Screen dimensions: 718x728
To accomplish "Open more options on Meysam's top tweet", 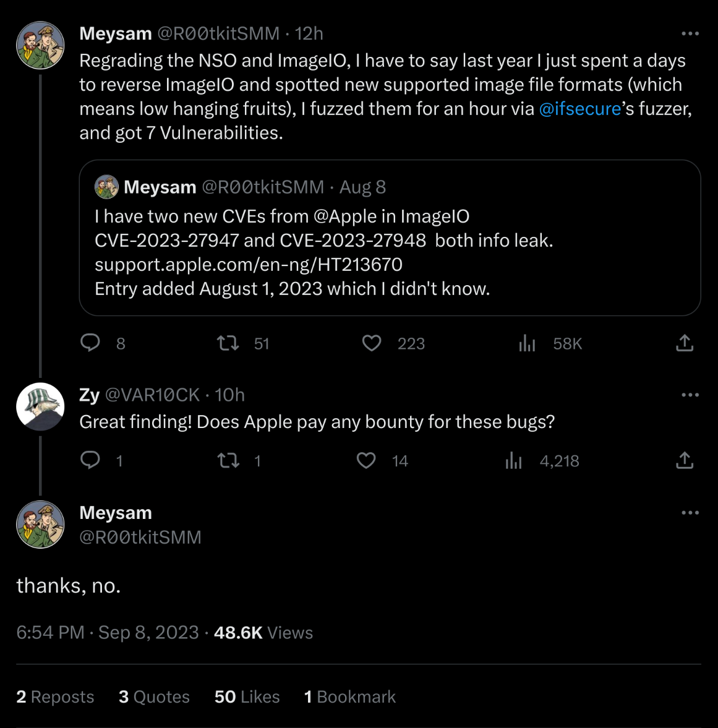I will click(x=690, y=33).
